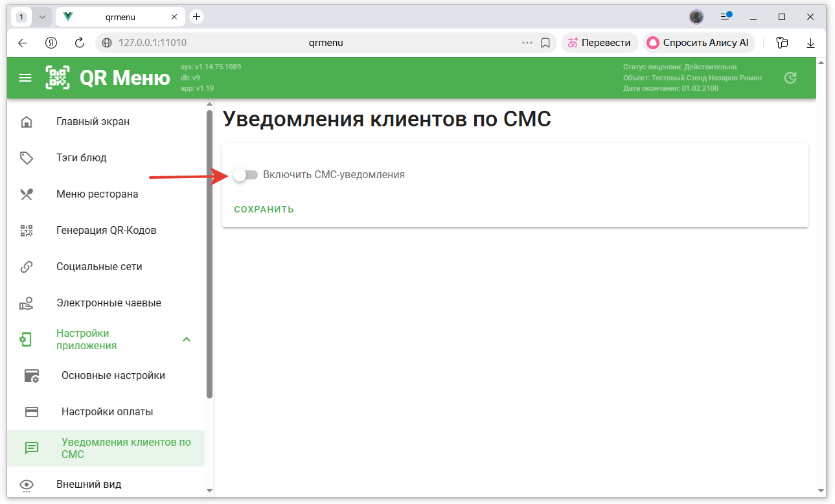Click the refresh icon in green header
The image size is (835, 504).
pyautogui.click(x=790, y=78)
